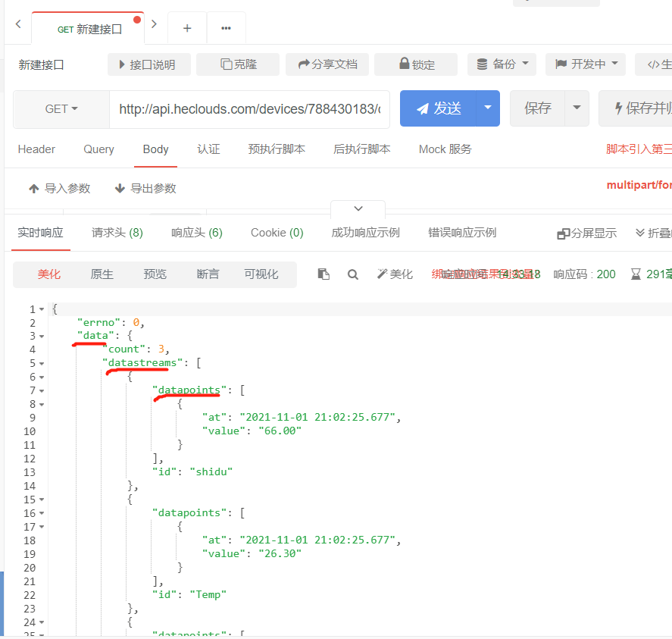Screen dimensions: 672x639
Task: Open the send button dropdown arrow
Action: [x=488, y=108]
